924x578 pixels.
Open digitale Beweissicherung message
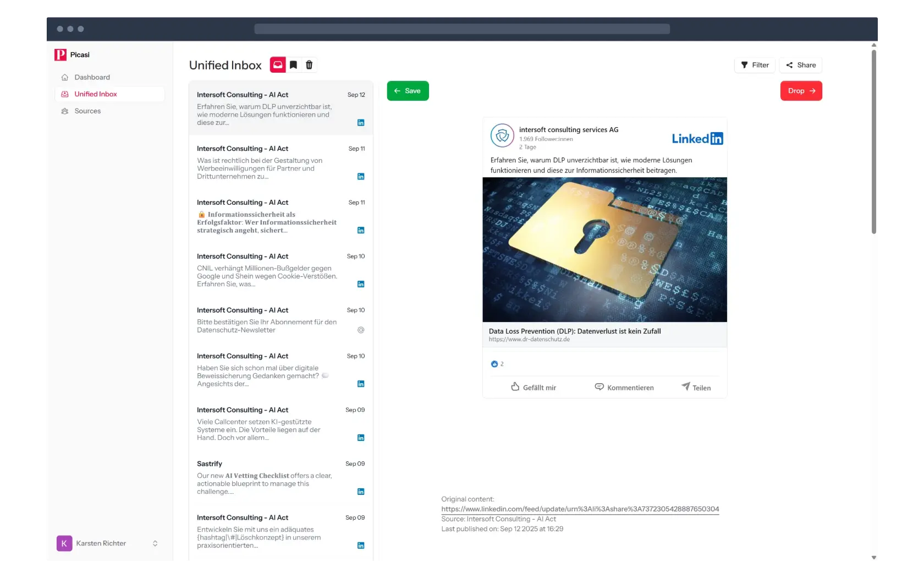(x=280, y=370)
